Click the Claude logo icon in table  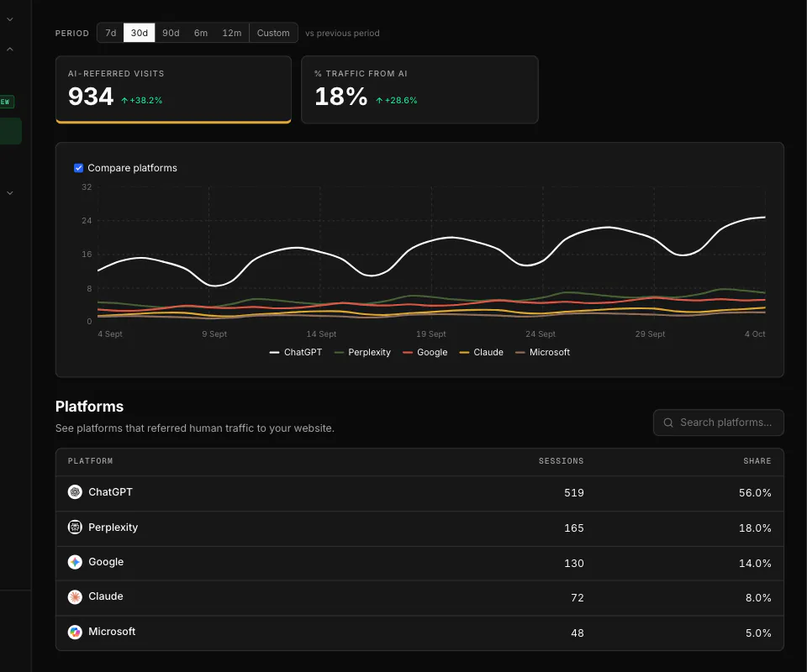point(75,597)
